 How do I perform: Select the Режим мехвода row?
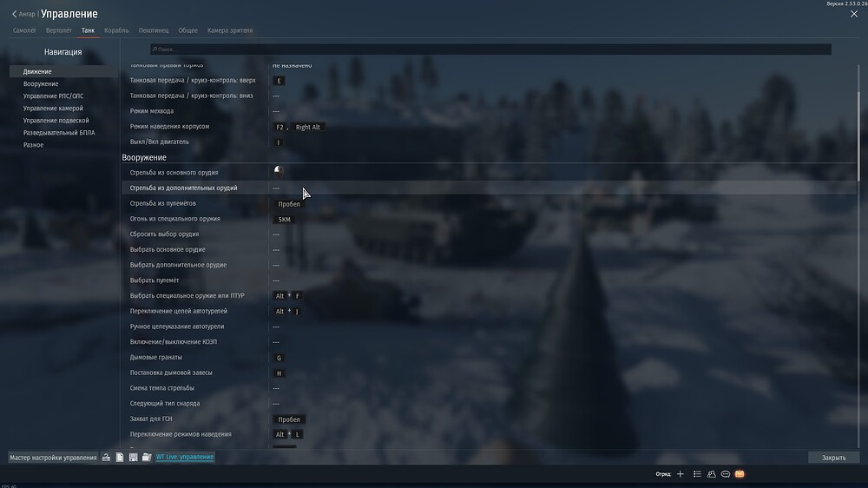point(489,111)
